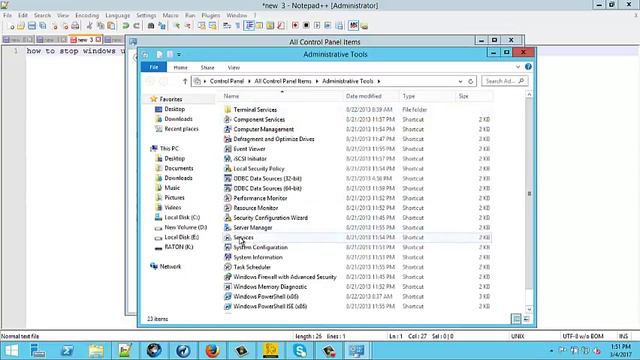Open the Explorer File tab
The image size is (640, 360).
point(154,67)
